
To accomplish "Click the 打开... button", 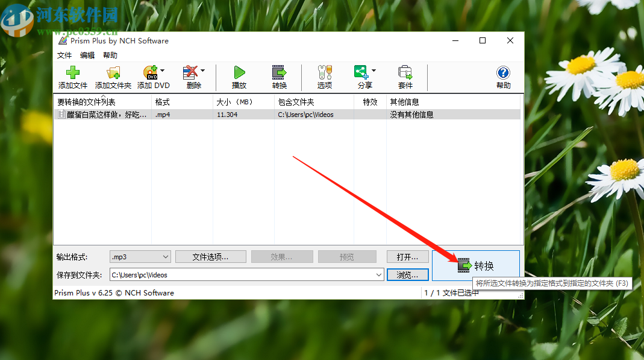I will [x=407, y=256].
